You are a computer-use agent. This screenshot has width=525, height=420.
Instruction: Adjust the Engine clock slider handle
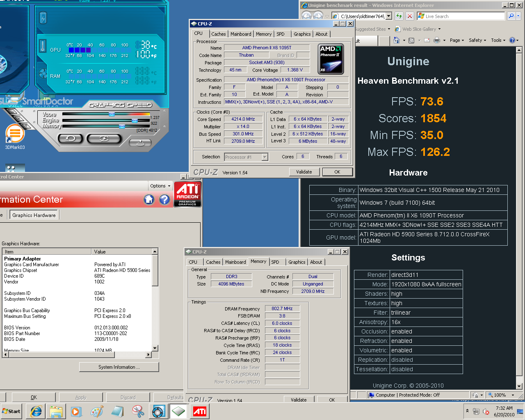click(135, 121)
